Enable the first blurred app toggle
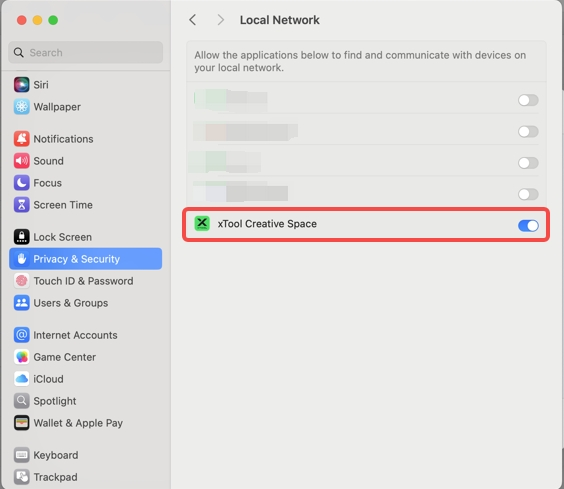The height and width of the screenshot is (489, 564). (528, 100)
